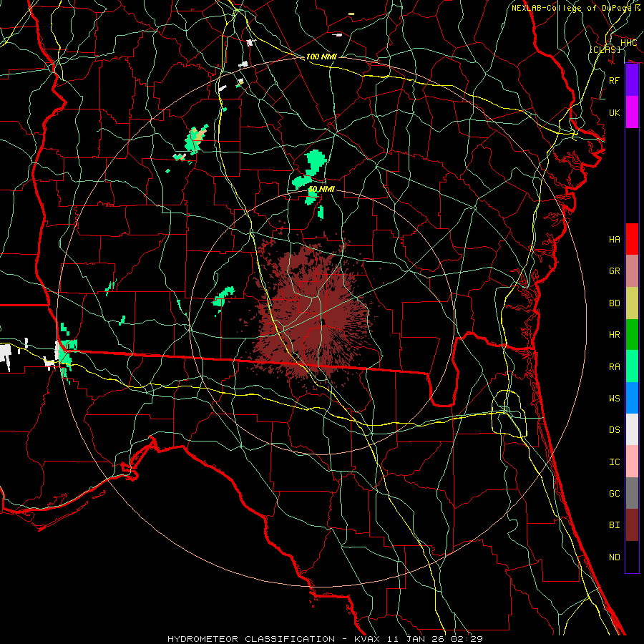This screenshot has height=644, width=644.
Task: Click the 'HHC' product code label
Action: [x=628, y=43]
